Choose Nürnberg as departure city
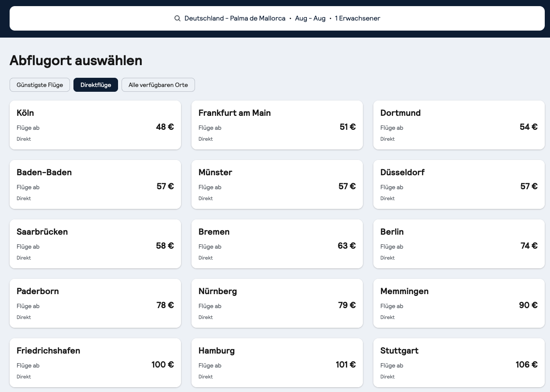The width and height of the screenshot is (550, 392). tap(277, 303)
